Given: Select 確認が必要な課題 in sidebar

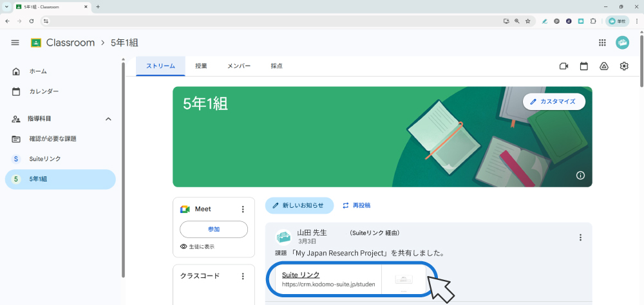Looking at the screenshot, I should [x=53, y=139].
